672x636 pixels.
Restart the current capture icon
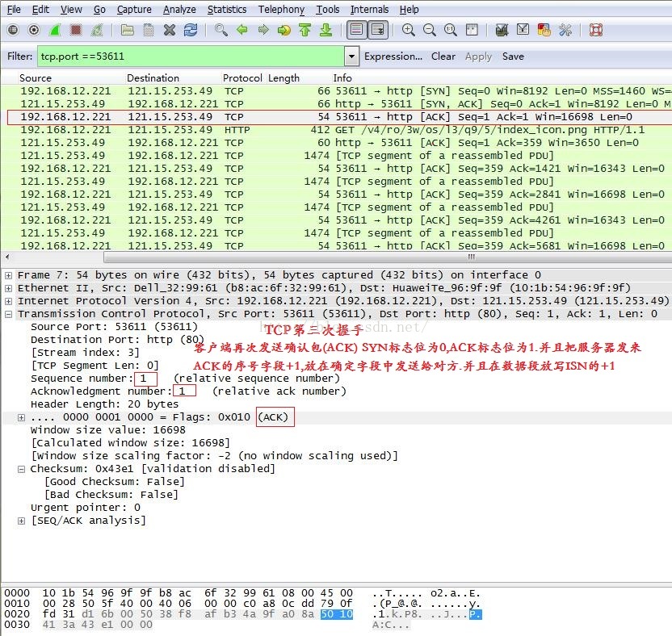97,30
